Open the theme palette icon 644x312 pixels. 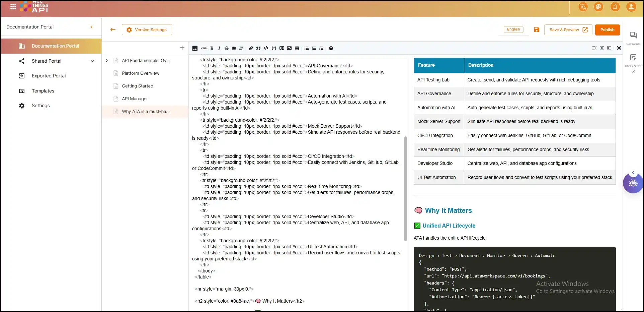(598, 7)
